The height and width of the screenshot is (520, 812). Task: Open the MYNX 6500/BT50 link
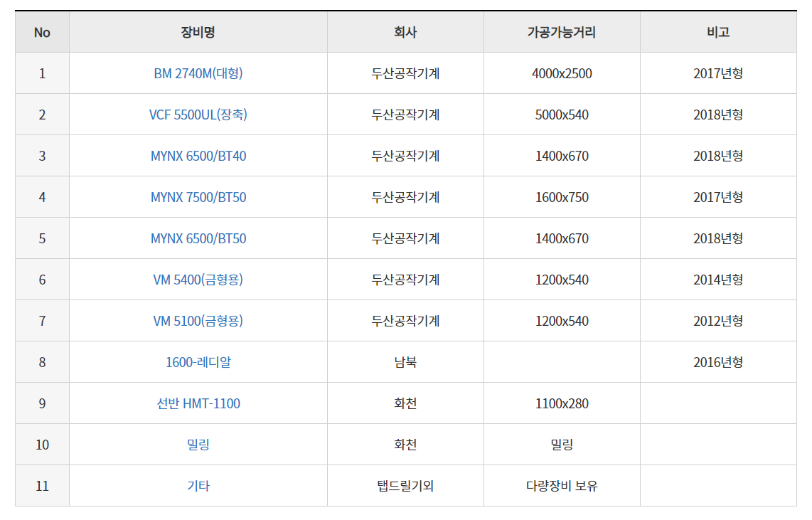(198, 238)
